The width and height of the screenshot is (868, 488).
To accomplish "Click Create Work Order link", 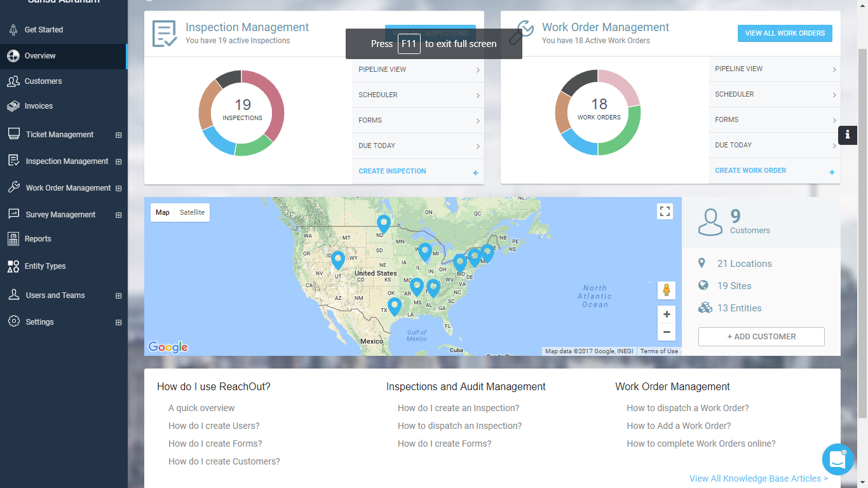I will tap(750, 170).
